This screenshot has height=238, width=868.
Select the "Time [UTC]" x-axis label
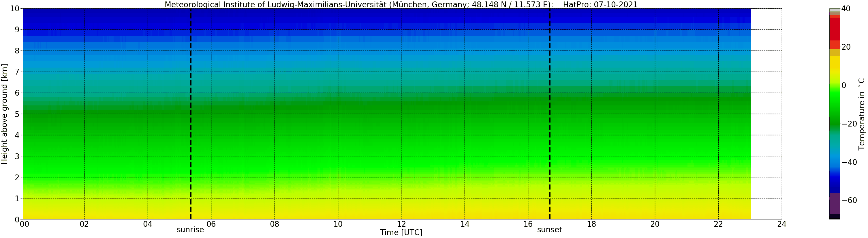[401, 233]
